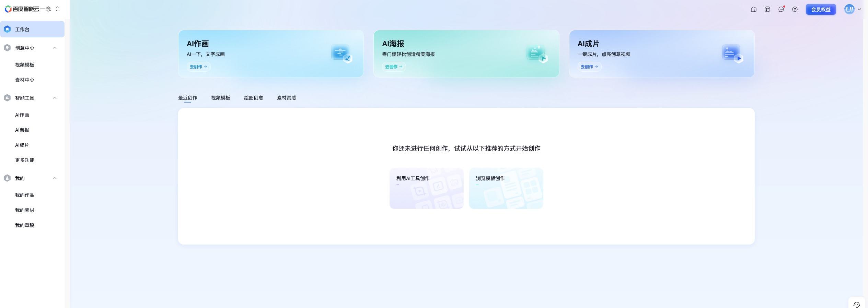Open 我的作品 in the sidebar
868x308 pixels.
pos(25,195)
